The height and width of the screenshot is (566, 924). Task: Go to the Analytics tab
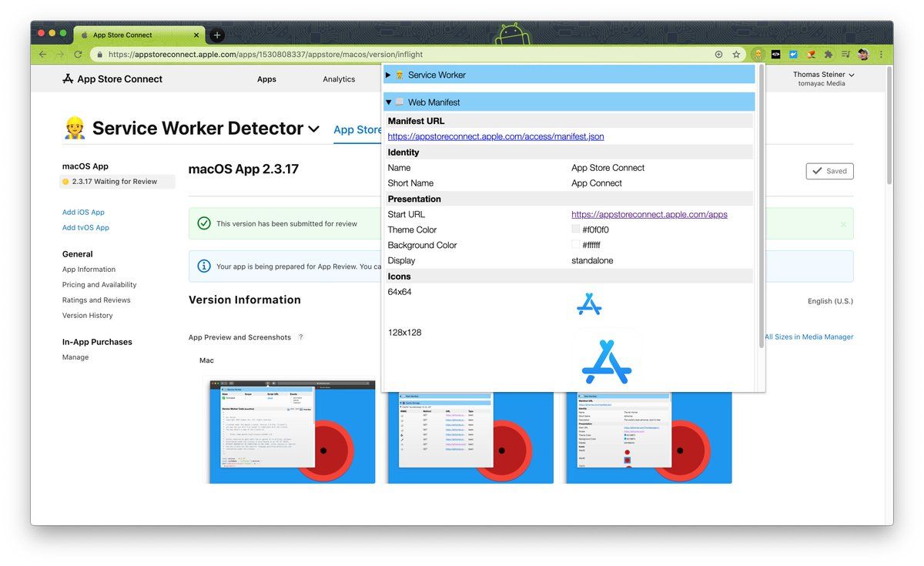click(x=339, y=79)
